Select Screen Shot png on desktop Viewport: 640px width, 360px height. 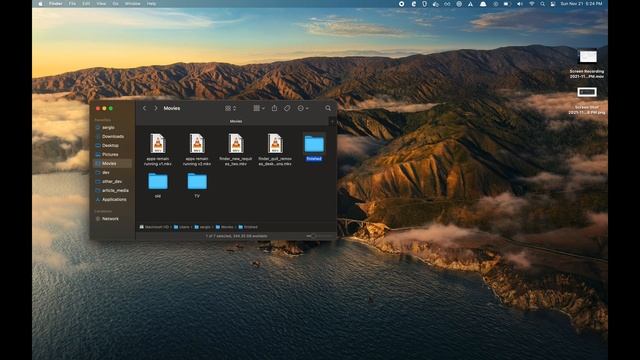(x=587, y=100)
